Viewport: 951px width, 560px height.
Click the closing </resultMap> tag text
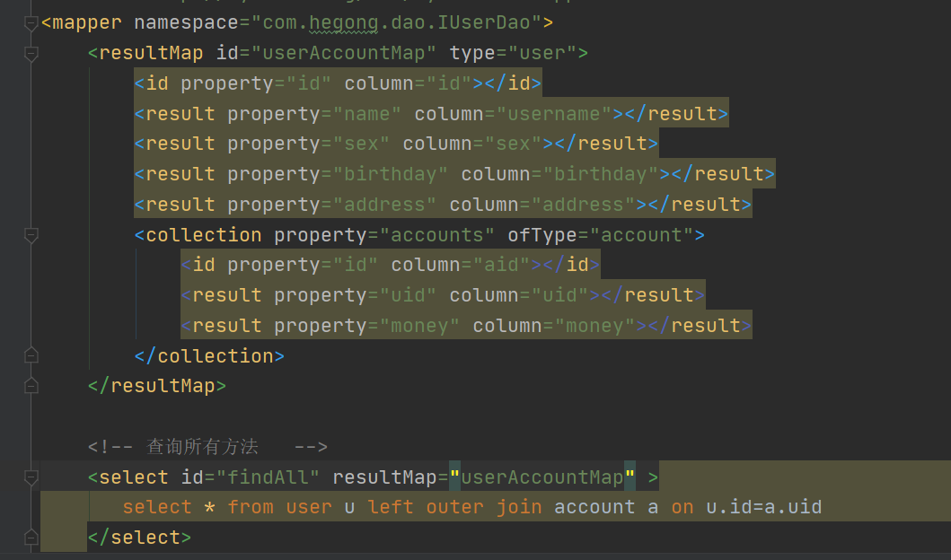(x=157, y=386)
